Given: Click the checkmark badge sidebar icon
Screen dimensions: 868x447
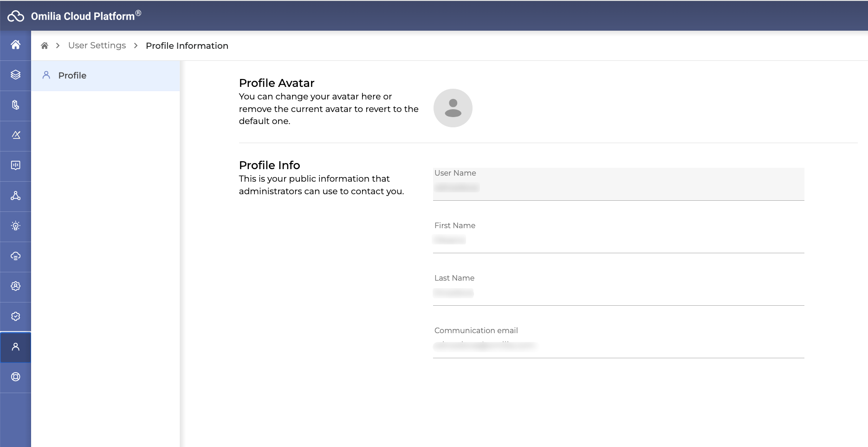Looking at the screenshot, I should tap(16, 316).
